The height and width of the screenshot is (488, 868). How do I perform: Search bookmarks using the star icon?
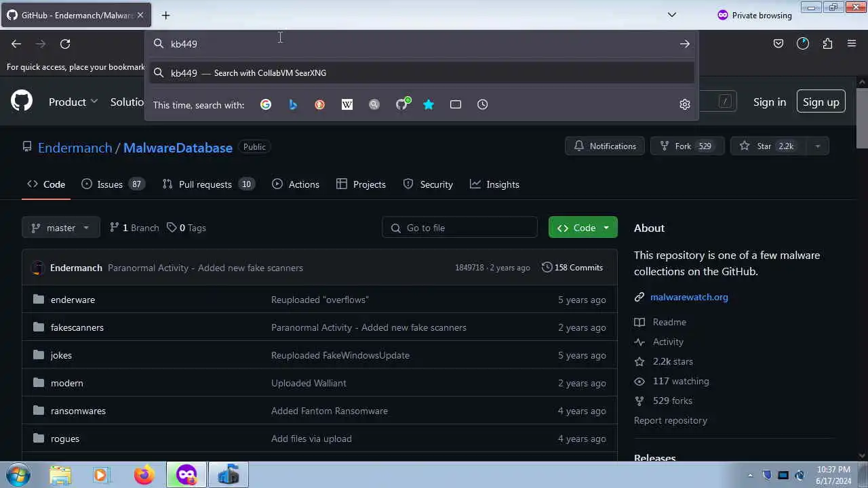(429, 104)
